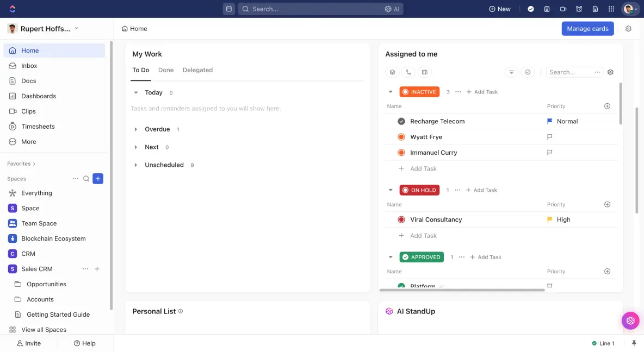The image size is (644, 352).
Task: Click the Manage cards button
Action: (x=587, y=29)
